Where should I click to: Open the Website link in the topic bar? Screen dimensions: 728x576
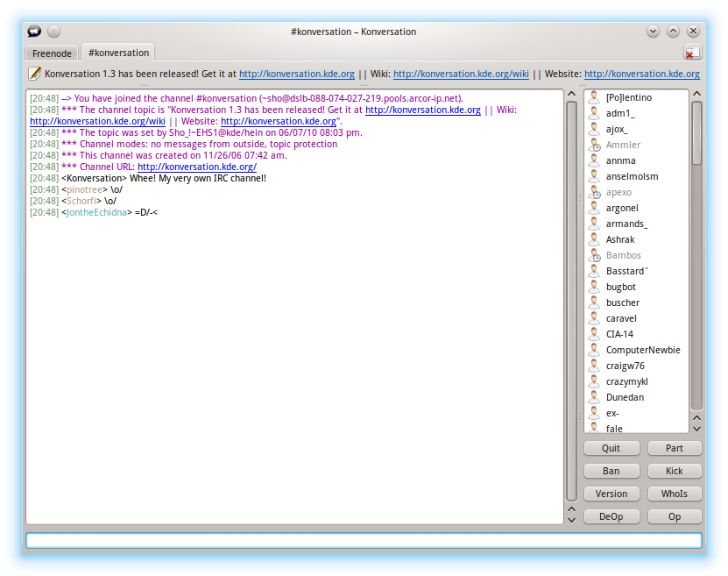(x=641, y=74)
